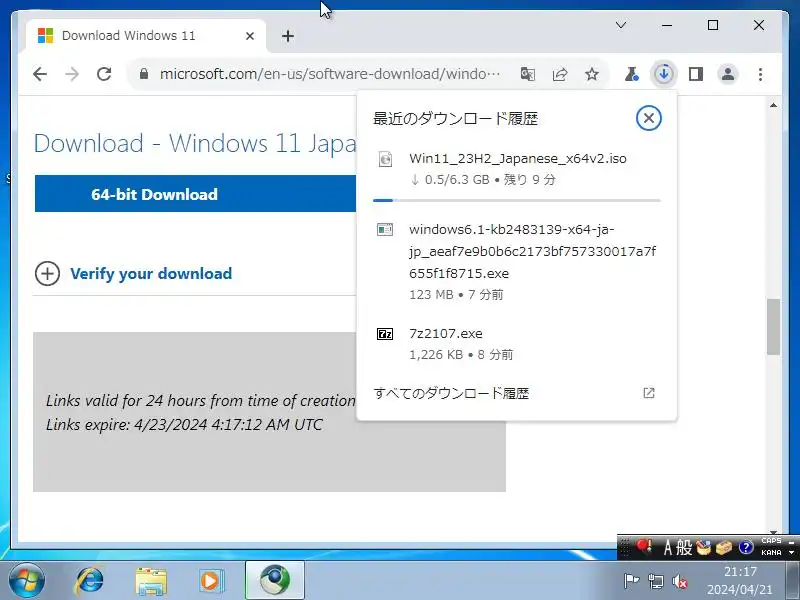
Task: Open the tab search chevron
Action: [621, 25]
